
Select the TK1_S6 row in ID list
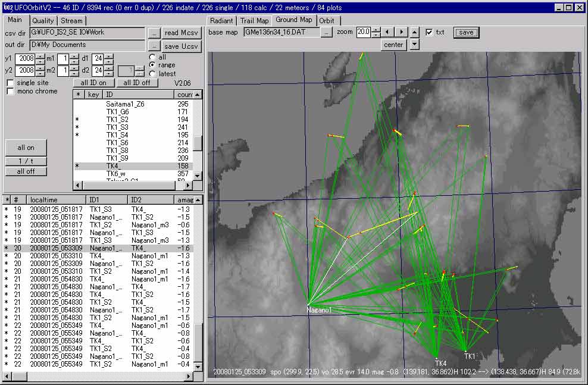point(117,143)
